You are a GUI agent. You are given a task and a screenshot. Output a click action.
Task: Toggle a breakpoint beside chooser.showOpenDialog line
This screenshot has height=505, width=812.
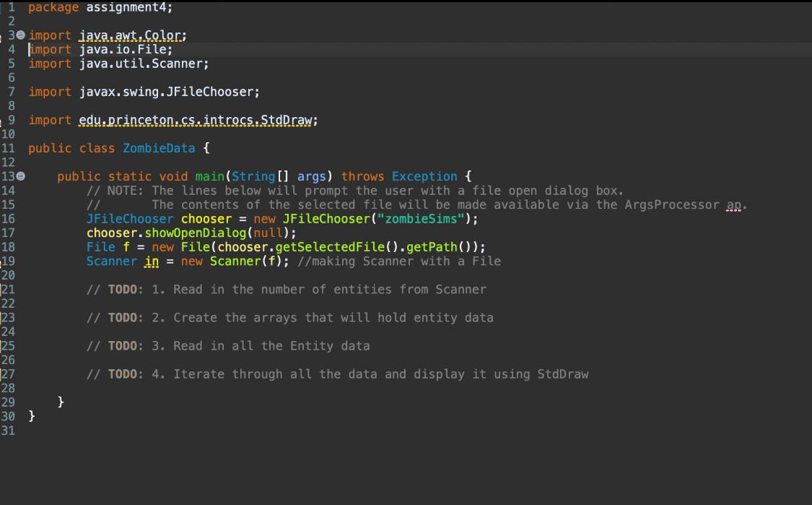(x=4, y=233)
